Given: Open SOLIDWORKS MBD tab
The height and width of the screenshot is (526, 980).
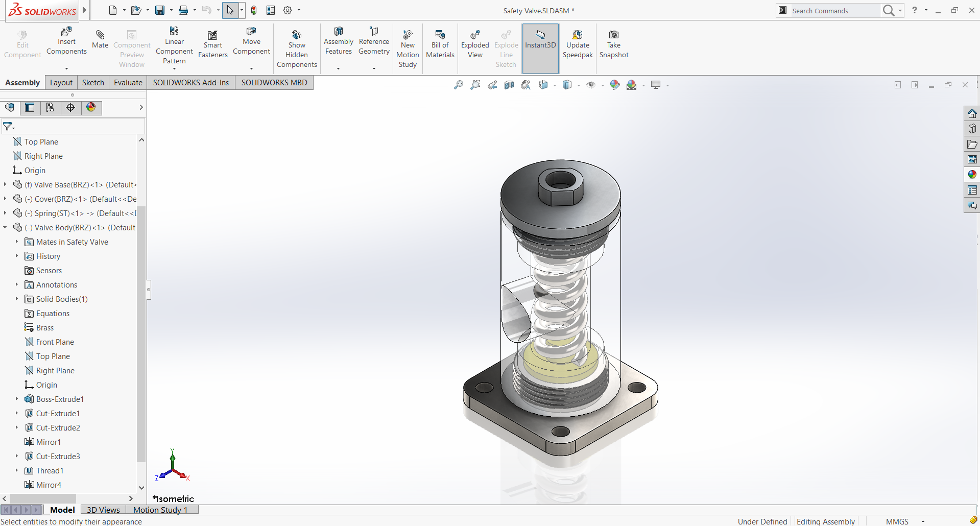Looking at the screenshot, I should [274, 83].
